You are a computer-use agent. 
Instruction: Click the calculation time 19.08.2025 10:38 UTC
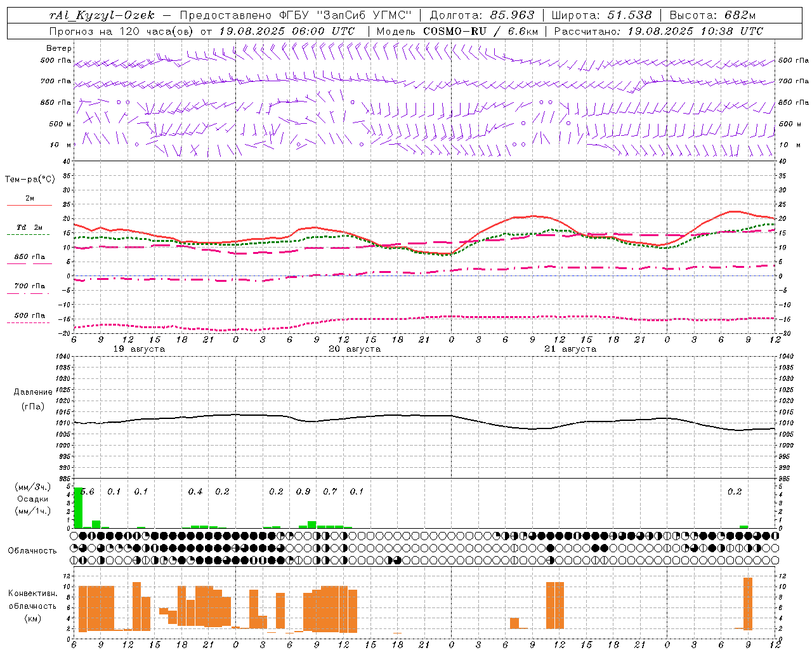695,31
